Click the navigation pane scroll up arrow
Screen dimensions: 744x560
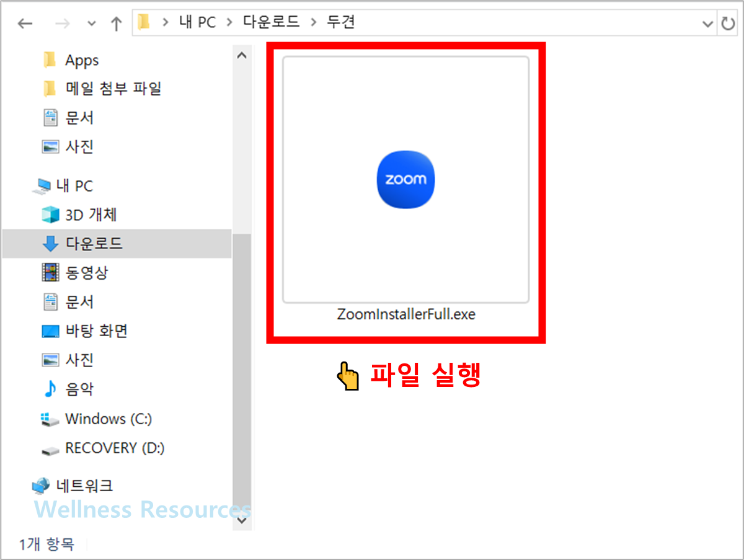[242, 56]
